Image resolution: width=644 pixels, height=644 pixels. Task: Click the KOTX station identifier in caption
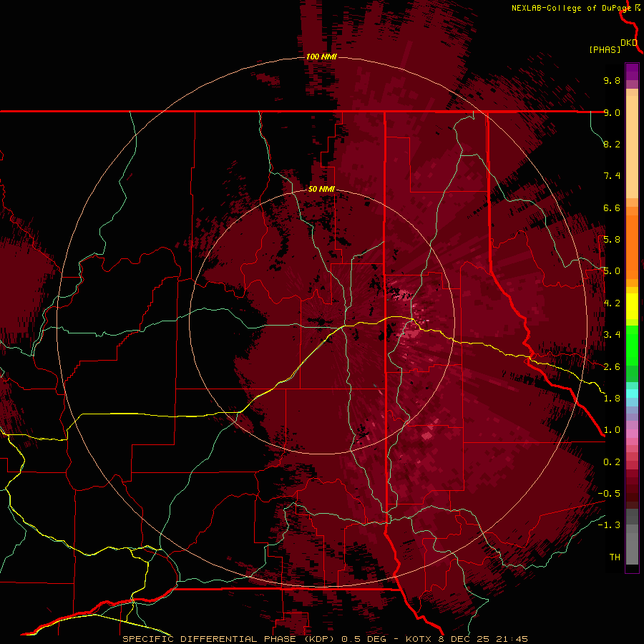pyautogui.click(x=419, y=639)
